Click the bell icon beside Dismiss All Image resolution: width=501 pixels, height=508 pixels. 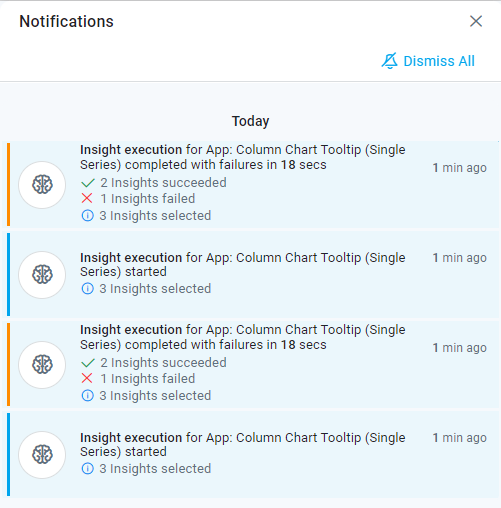coord(390,61)
